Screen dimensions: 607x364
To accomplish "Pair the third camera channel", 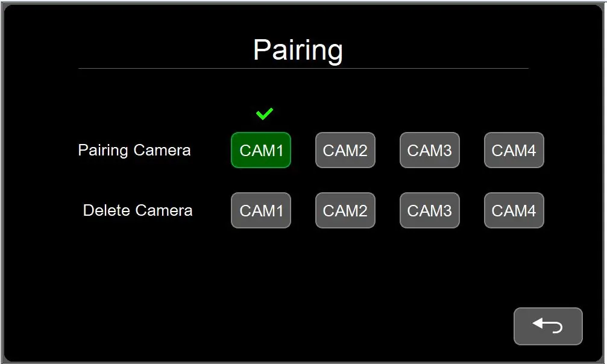I will tap(430, 150).
